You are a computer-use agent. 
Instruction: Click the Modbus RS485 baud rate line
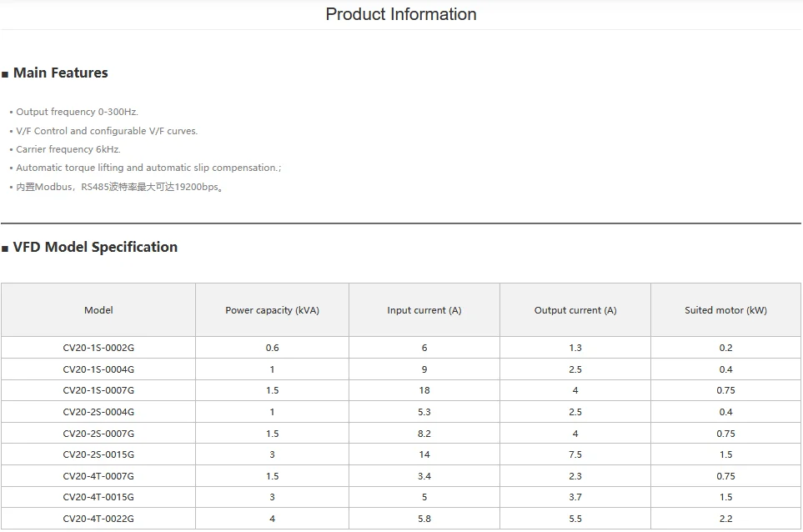pos(119,187)
